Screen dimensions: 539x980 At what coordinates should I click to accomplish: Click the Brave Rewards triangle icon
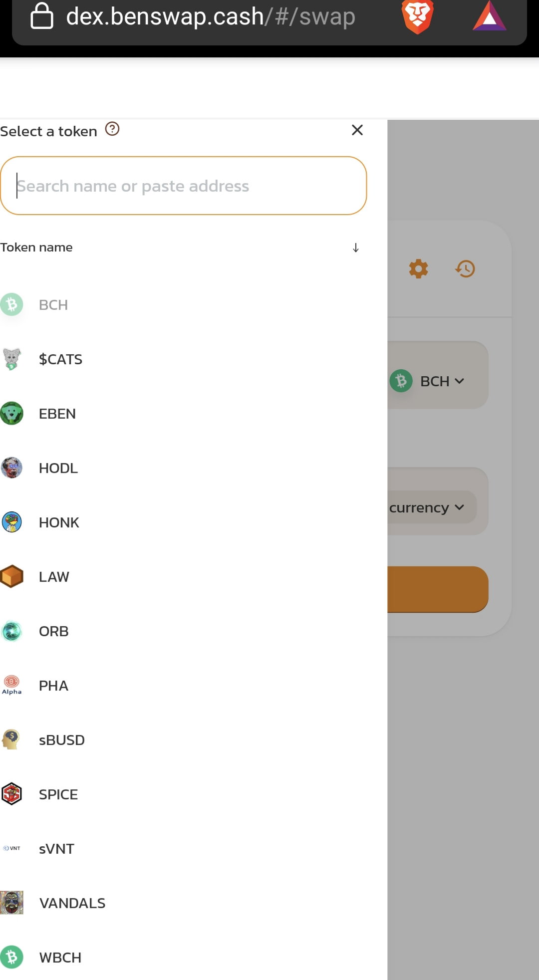[490, 17]
